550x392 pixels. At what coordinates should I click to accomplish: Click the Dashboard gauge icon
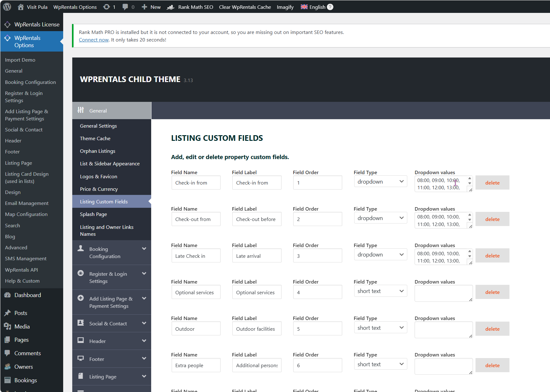pos(8,295)
